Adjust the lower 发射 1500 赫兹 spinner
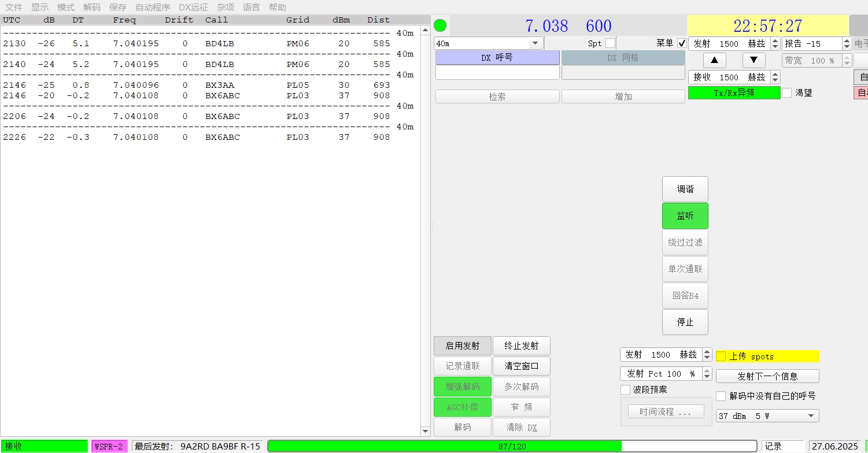This screenshot has height=453, width=868. click(666, 355)
